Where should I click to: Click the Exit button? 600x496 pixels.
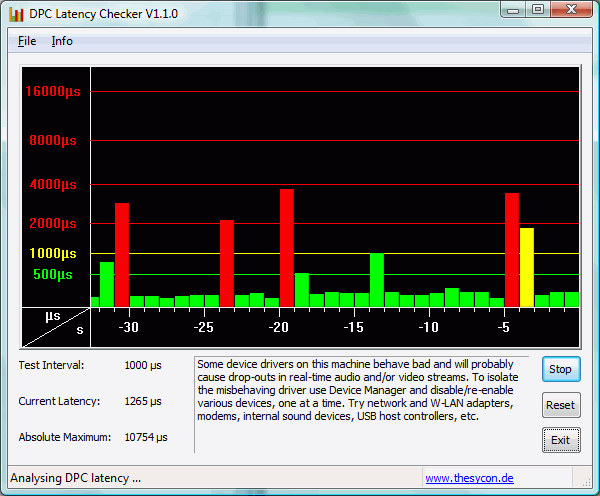point(560,440)
